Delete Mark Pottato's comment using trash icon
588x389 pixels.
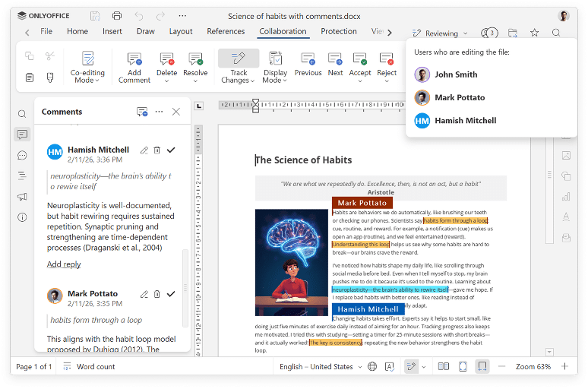pyautogui.click(x=157, y=294)
